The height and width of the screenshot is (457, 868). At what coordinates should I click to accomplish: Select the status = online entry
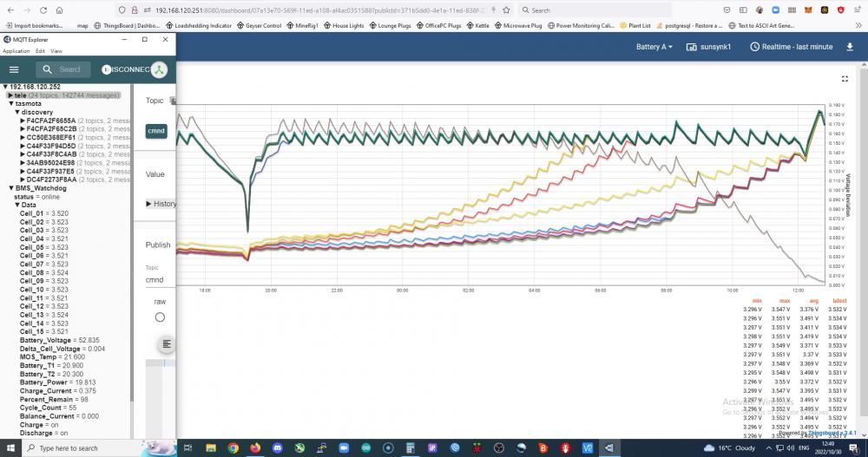click(x=36, y=197)
